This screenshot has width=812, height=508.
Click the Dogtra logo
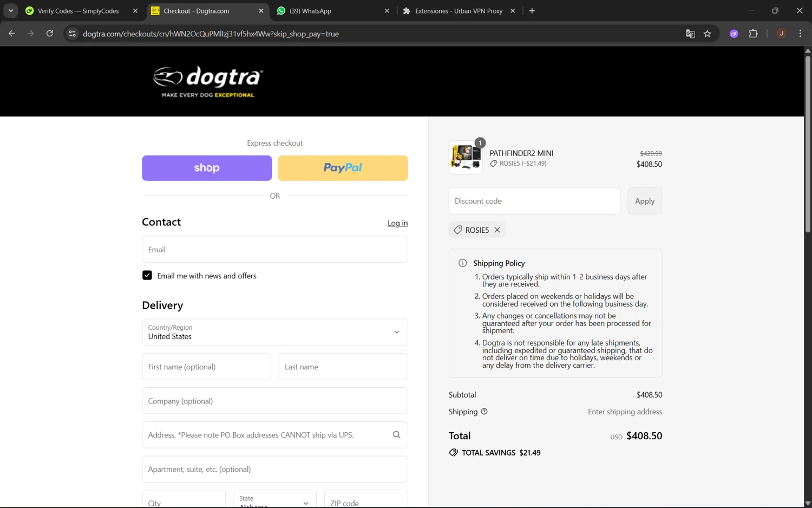[x=208, y=82]
